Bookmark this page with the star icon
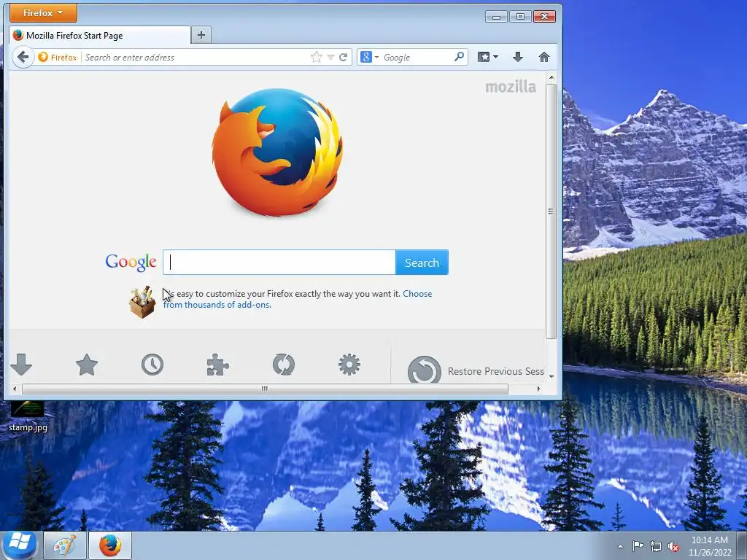Viewport: 747px width, 560px height. coord(317,57)
